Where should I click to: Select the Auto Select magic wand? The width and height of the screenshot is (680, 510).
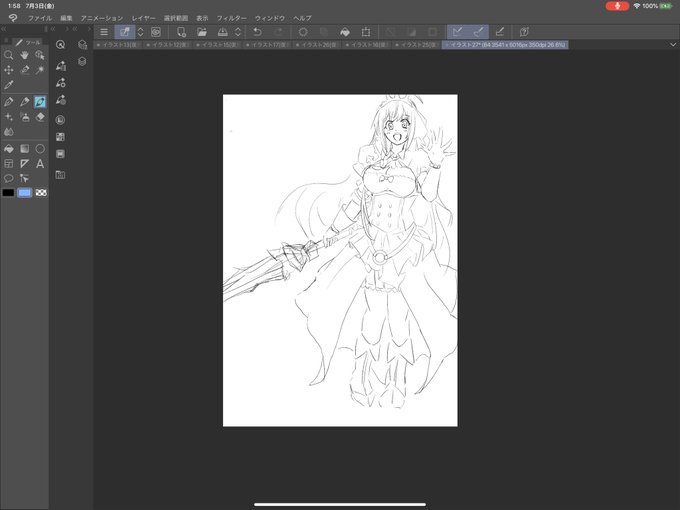pyautogui.click(x=40, y=70)
